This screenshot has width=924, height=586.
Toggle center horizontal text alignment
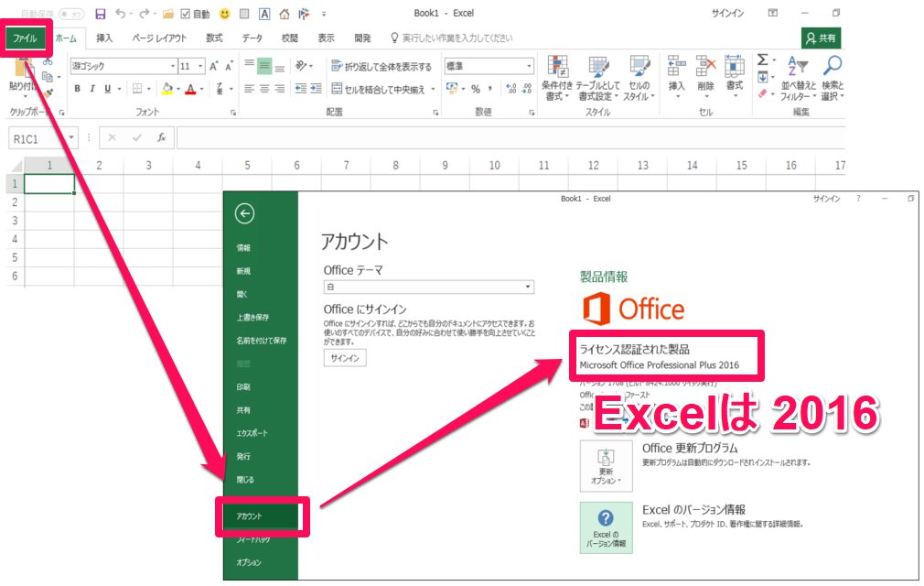[264, 89]
